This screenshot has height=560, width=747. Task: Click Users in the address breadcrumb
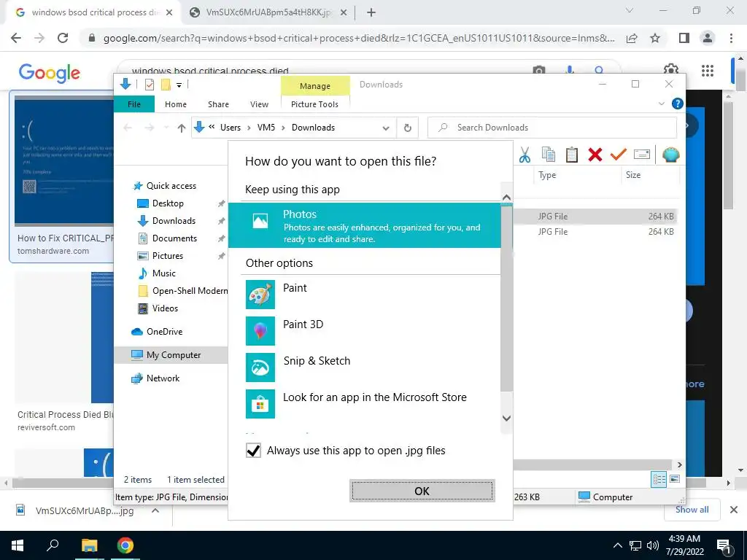[x=230, y=128]
